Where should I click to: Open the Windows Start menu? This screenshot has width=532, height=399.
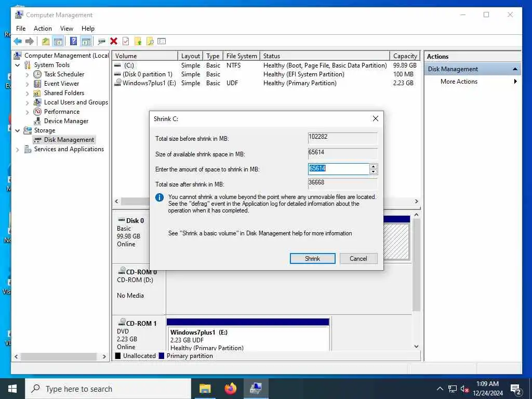tap(12, 389)
